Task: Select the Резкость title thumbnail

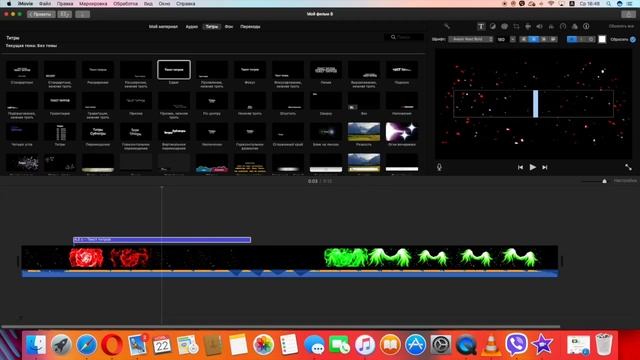Action: click(364, 132)
